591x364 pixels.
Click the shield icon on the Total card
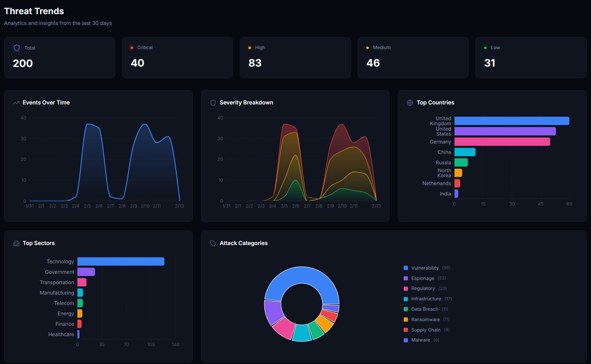click(16, 47)
